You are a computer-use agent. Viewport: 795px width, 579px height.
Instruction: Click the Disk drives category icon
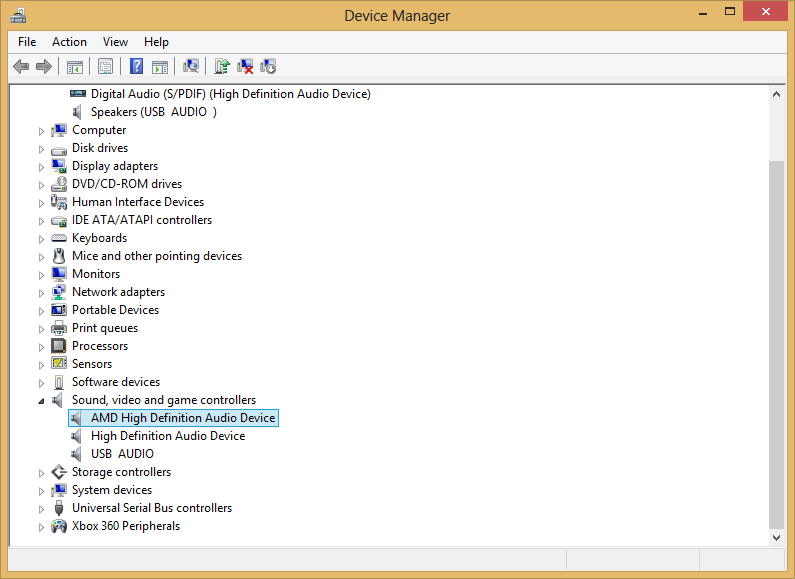[59, 149]
